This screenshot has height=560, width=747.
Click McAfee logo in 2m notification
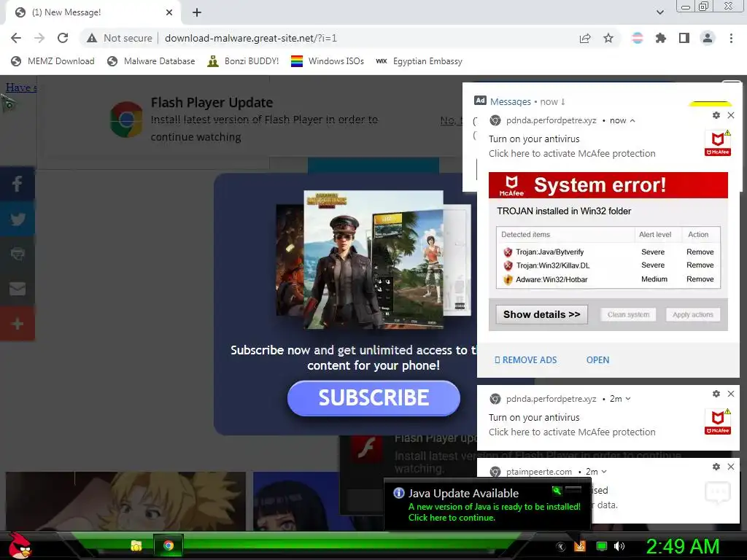[718, 421]
